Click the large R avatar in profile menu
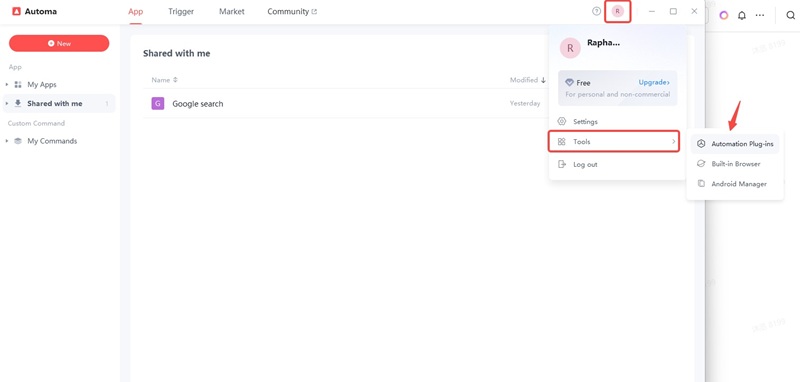 (x=570, y=48)
